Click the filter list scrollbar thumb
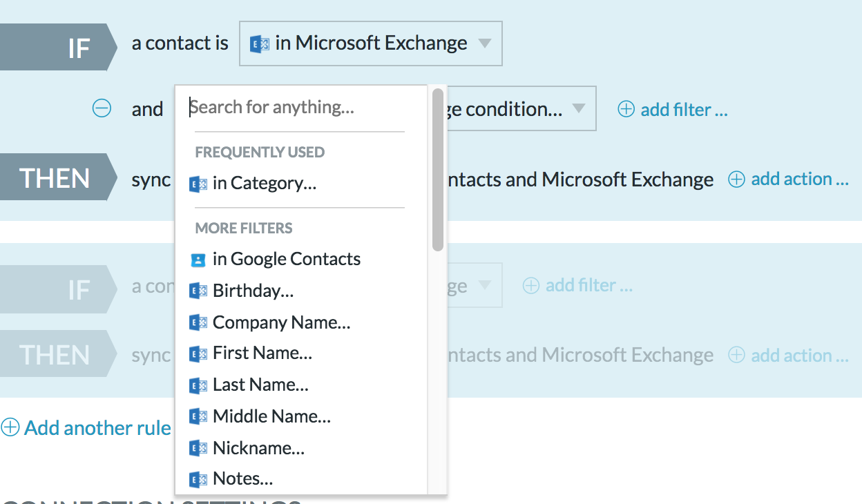This screenshot has width=862, height=504. [x=438, y=170]
